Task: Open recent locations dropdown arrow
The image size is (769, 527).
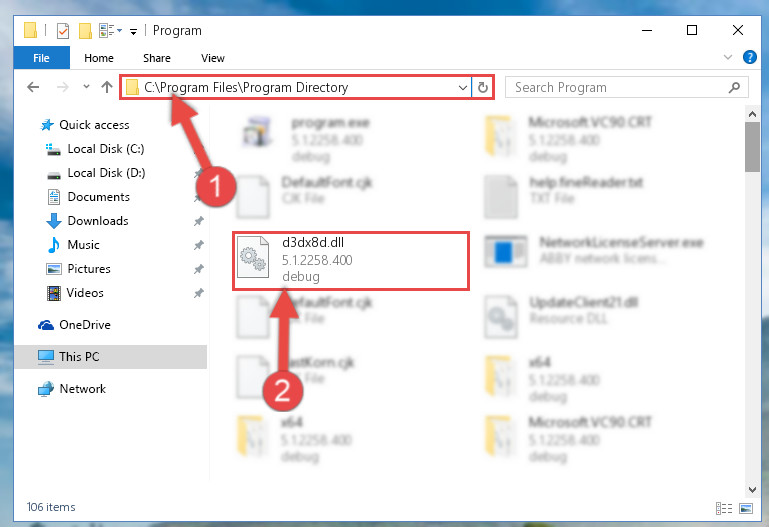Action: tap(86, 87)
